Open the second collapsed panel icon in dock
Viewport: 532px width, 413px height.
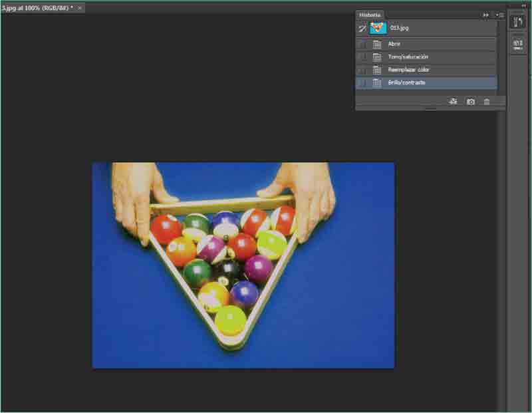click(517, 45)
